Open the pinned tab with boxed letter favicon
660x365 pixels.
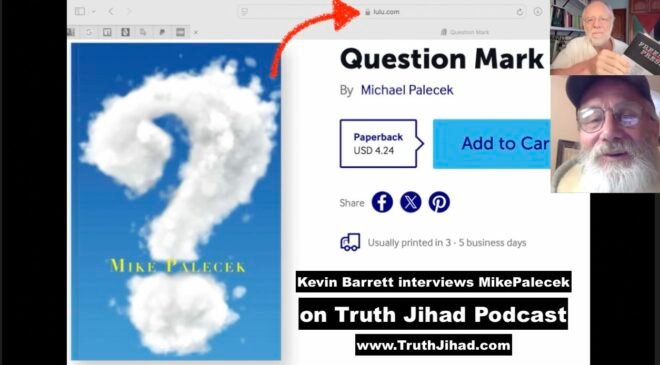tap(107, 32)
